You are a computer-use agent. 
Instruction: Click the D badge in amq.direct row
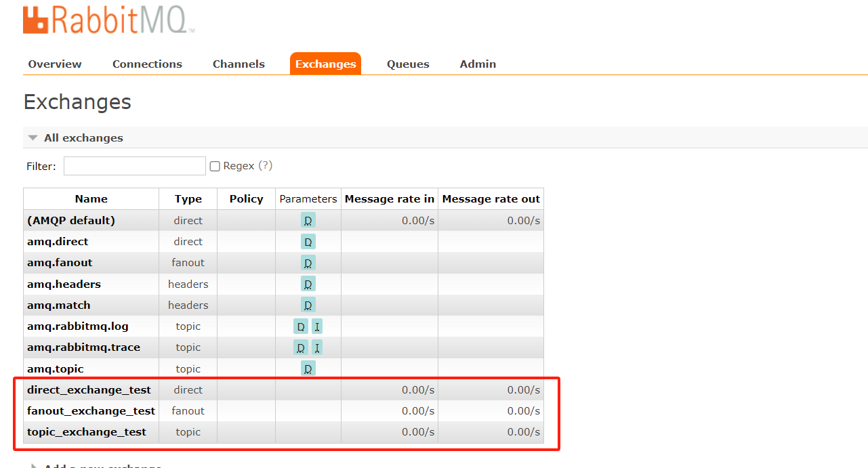[308, 242]
